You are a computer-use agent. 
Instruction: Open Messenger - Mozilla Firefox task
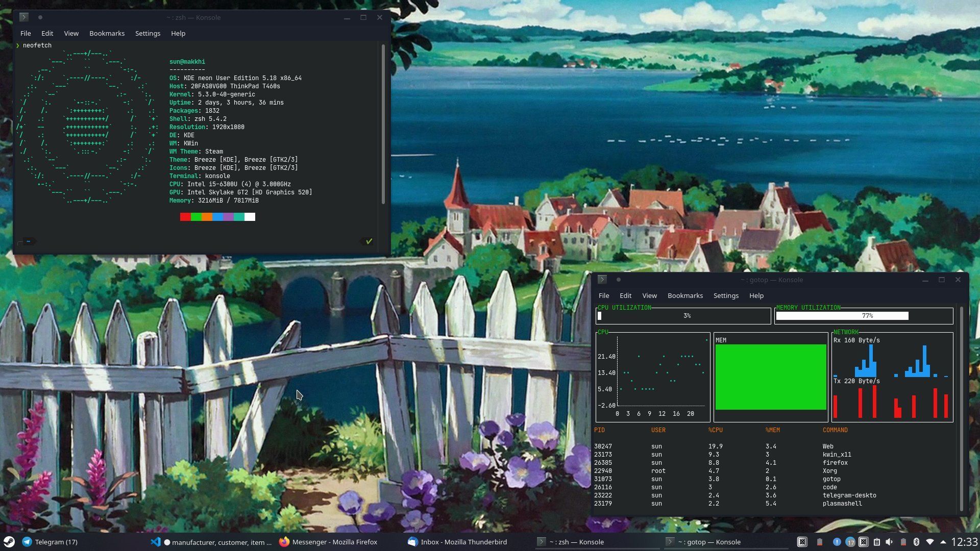(x=328, y=542)
